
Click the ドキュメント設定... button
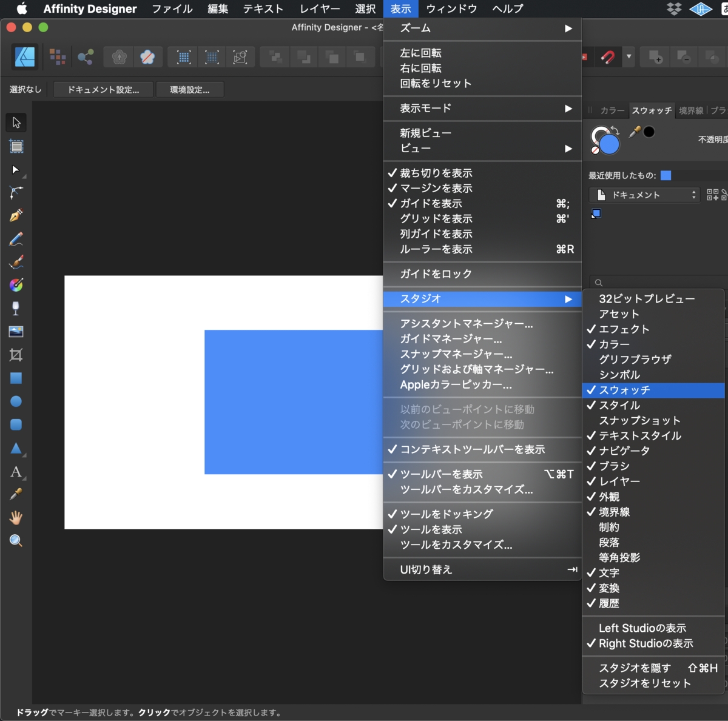[103, 90]
